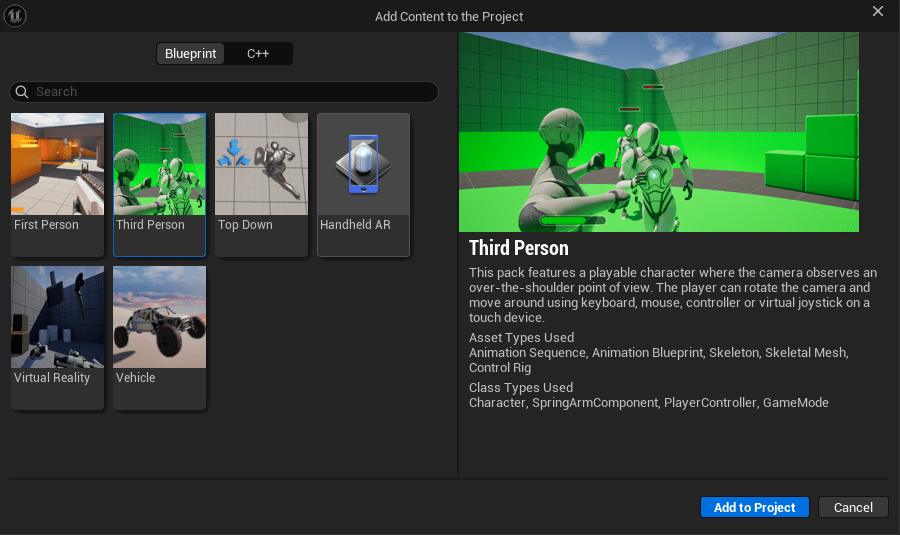Image resolution: width=900 pixels, height=535 pixels.
Task: Choose the Third Person template tile
Action: coord(159,164)
